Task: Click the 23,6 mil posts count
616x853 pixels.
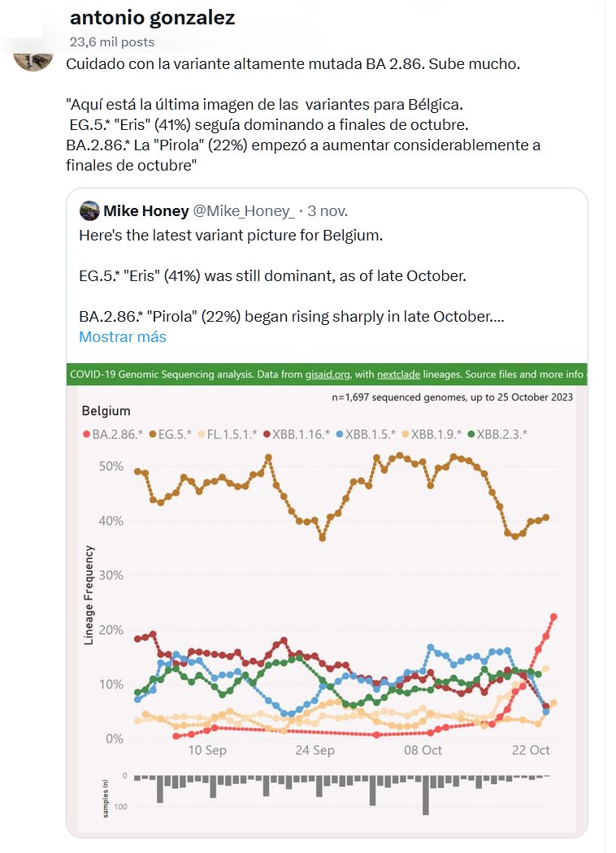Action: click(111, 41)
